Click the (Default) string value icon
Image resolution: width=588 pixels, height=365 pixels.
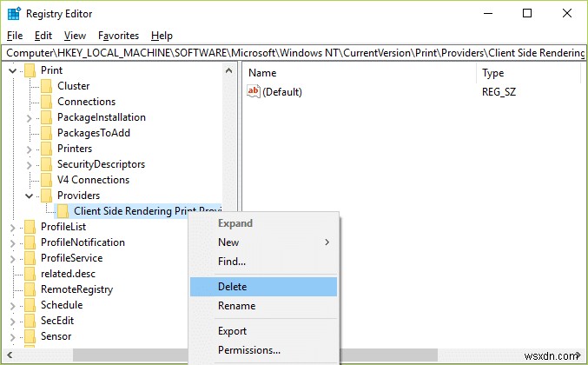click(254, 91)
